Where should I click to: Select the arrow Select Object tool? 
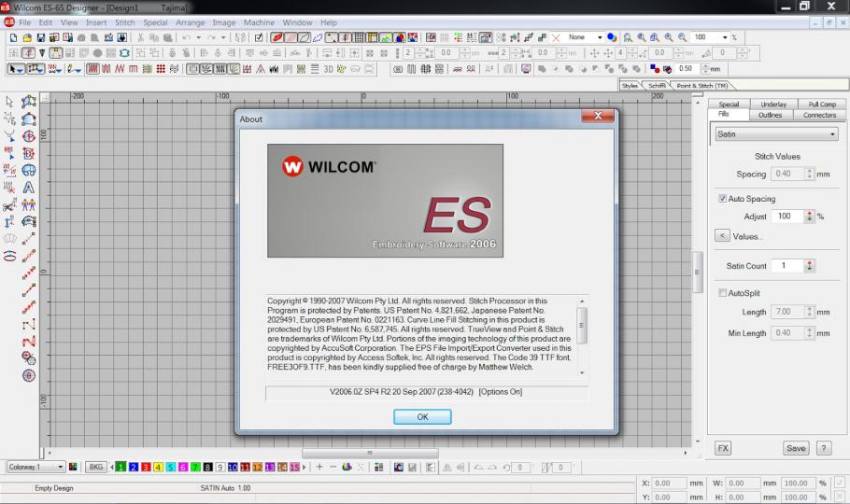[9, 102]
